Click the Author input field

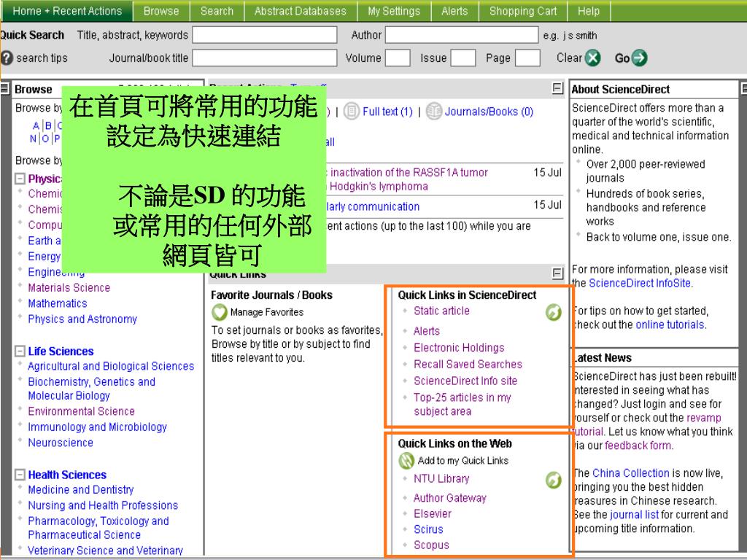[461, 35]
